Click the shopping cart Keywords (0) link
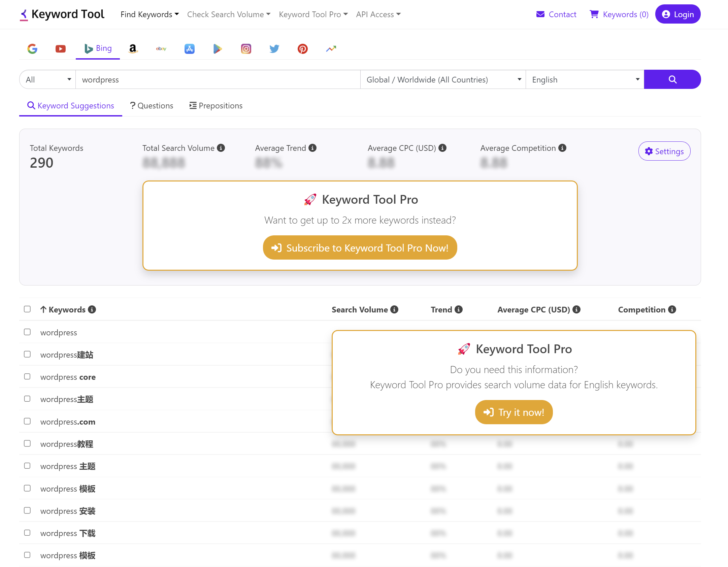The width and height of the screenshot is (728, 567). (619, 14)
